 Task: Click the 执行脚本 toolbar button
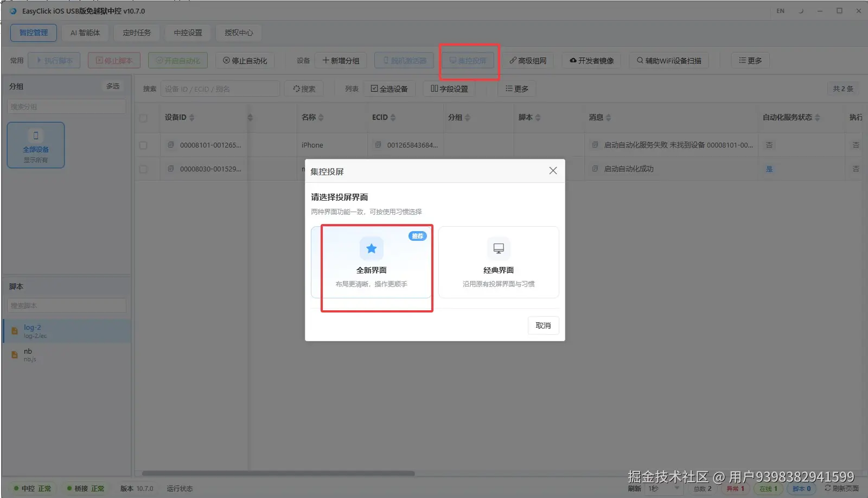(54, 61)
